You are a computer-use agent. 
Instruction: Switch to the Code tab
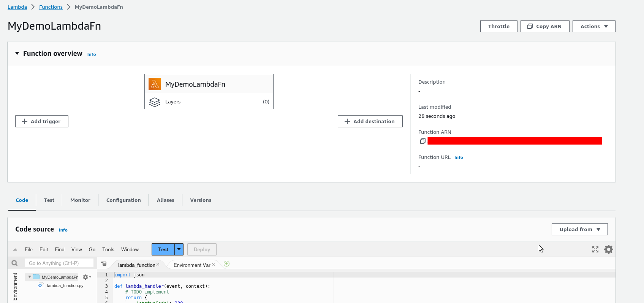(x=22, y=200)
